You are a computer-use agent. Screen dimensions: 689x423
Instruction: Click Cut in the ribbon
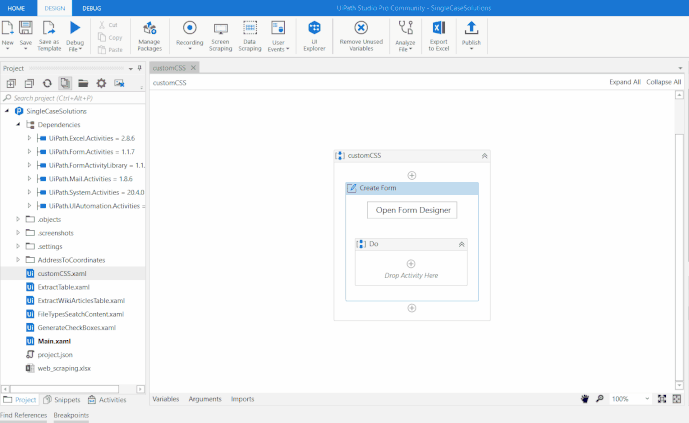point(109,25)
